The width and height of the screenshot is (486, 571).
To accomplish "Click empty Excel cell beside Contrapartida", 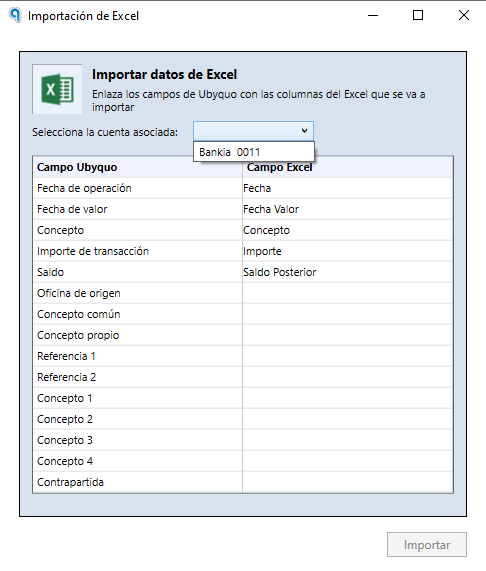I will (x=347, y=482).
